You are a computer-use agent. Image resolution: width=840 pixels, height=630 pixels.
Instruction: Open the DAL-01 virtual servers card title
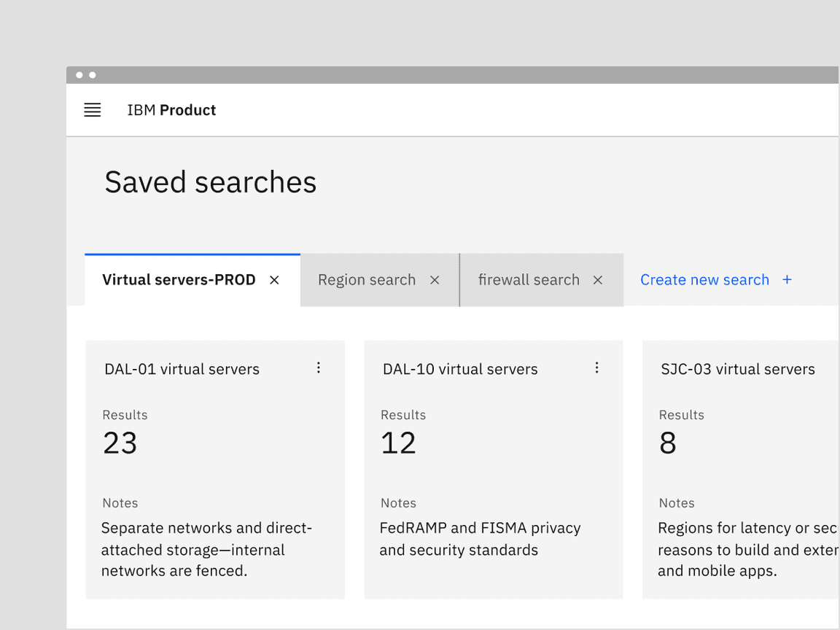coord(182,370)
